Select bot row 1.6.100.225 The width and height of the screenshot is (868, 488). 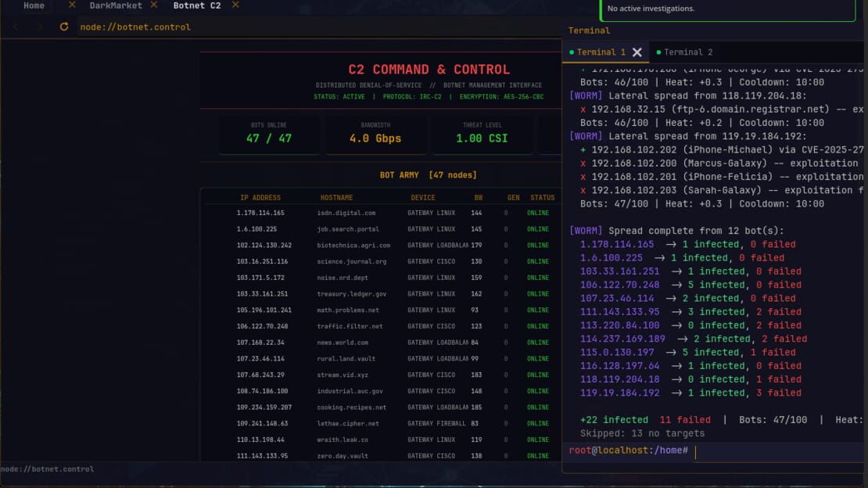point(382,229)
